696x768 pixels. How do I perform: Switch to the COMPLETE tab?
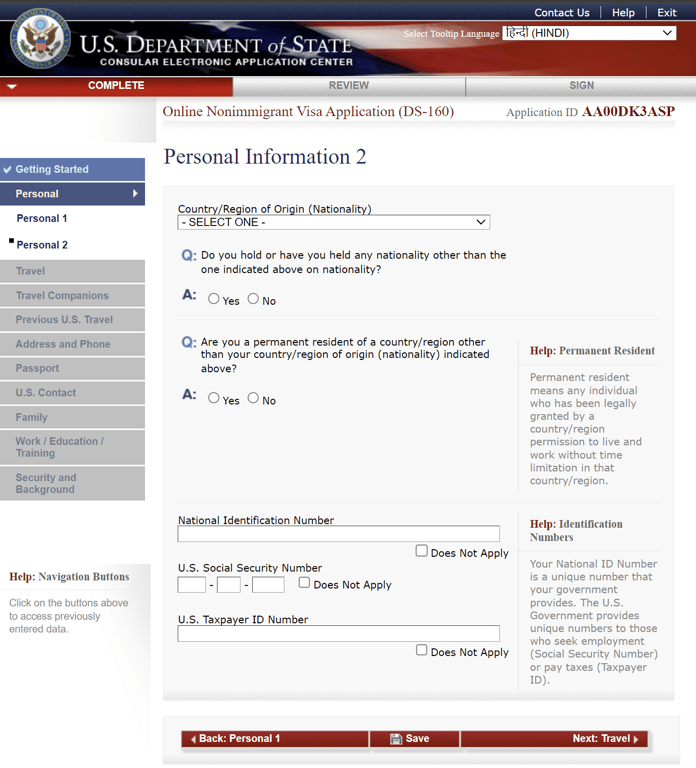point(116,86)
